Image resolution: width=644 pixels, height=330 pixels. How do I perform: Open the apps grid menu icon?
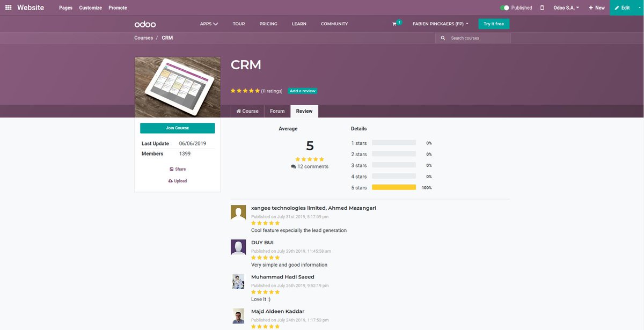8,8
